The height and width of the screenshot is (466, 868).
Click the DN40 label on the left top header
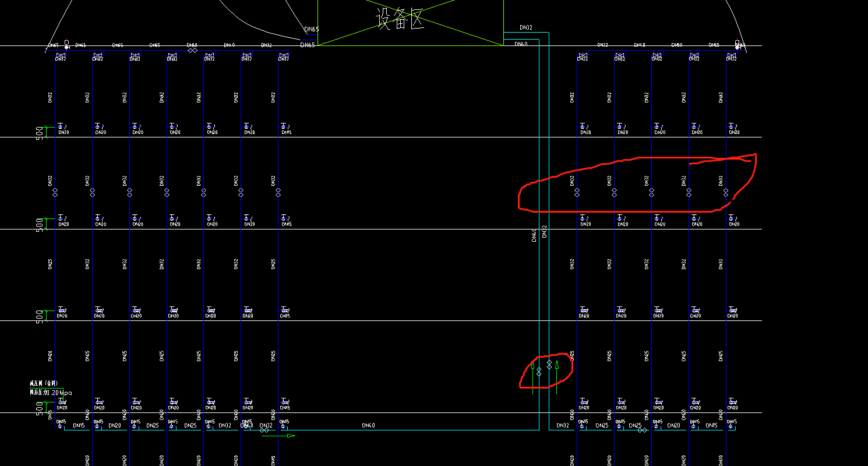[229, 45]
